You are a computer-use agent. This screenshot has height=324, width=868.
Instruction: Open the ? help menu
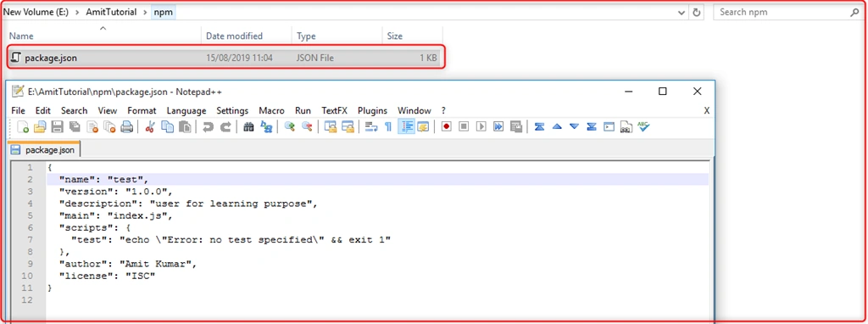point(443,111)
